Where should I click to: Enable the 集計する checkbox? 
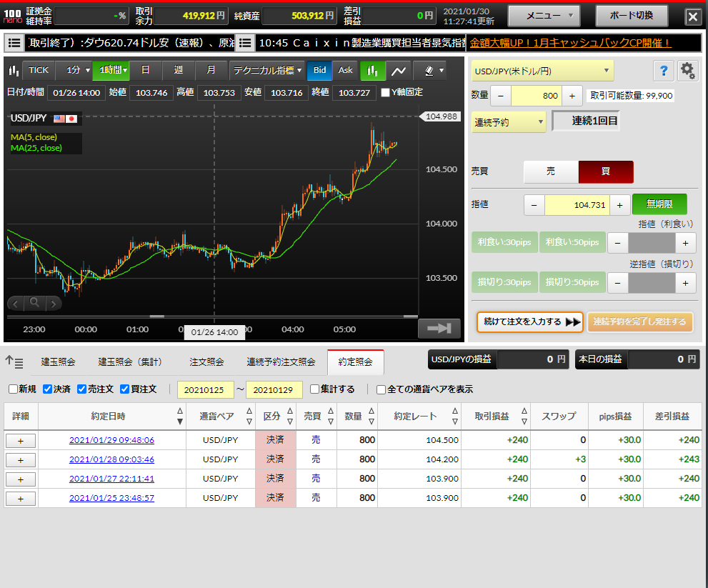point(315,389)
